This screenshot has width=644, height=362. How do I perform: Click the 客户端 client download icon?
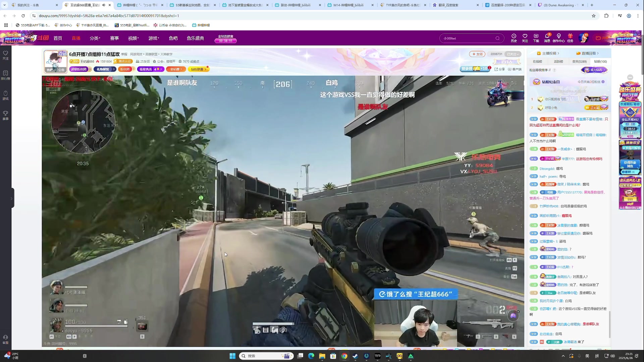[515, 69]
